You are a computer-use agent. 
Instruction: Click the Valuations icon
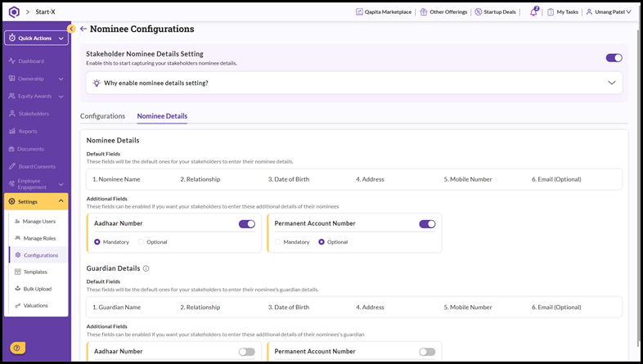pyautogui.click(x=18, y=305)
